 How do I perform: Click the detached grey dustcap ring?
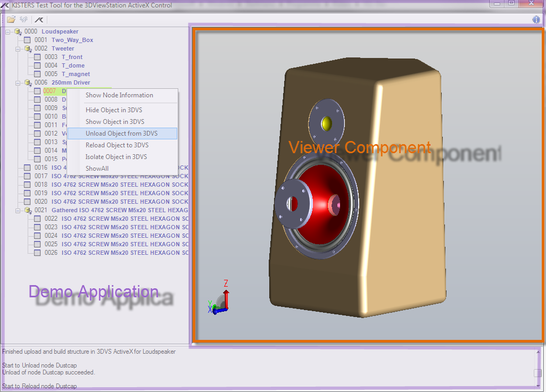tap(293, 204)
